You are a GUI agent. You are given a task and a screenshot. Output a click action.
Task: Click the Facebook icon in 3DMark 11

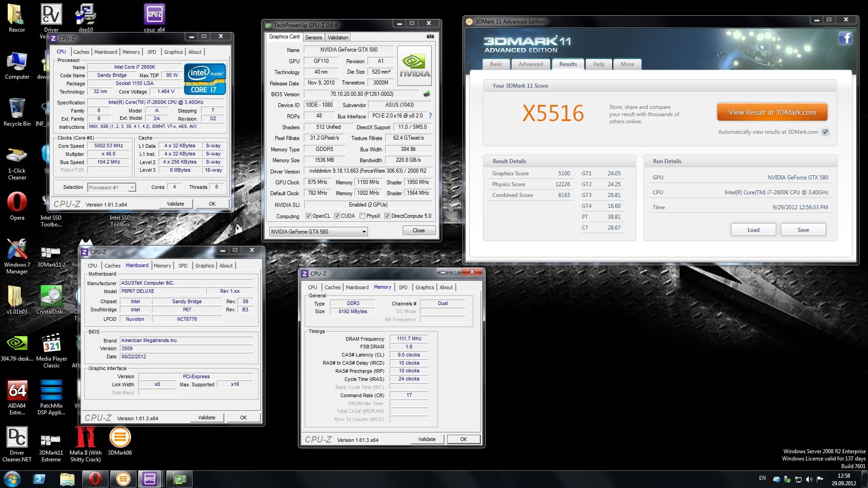click(845, 38)
